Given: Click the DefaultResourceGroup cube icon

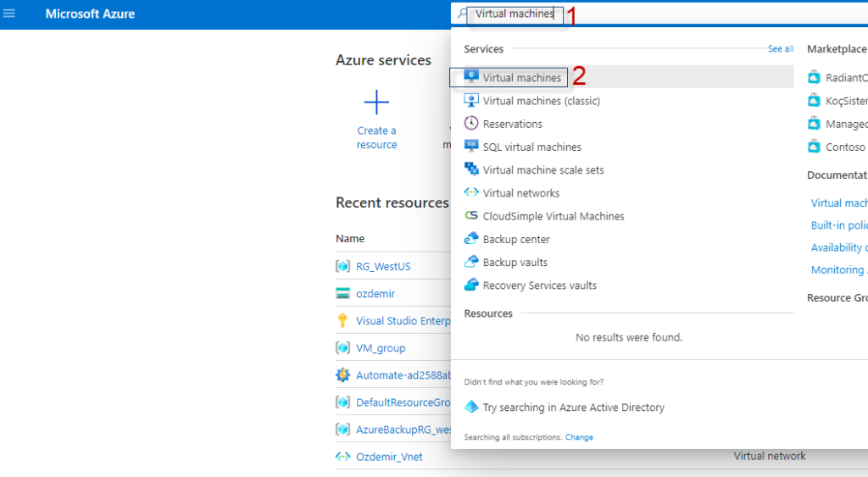Looking at the screenshot, I should [x=342, y=402].
